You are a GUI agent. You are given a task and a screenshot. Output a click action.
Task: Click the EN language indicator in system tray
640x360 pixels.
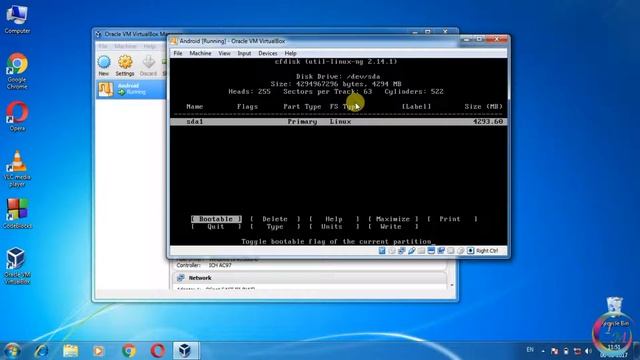coord(530,350)
